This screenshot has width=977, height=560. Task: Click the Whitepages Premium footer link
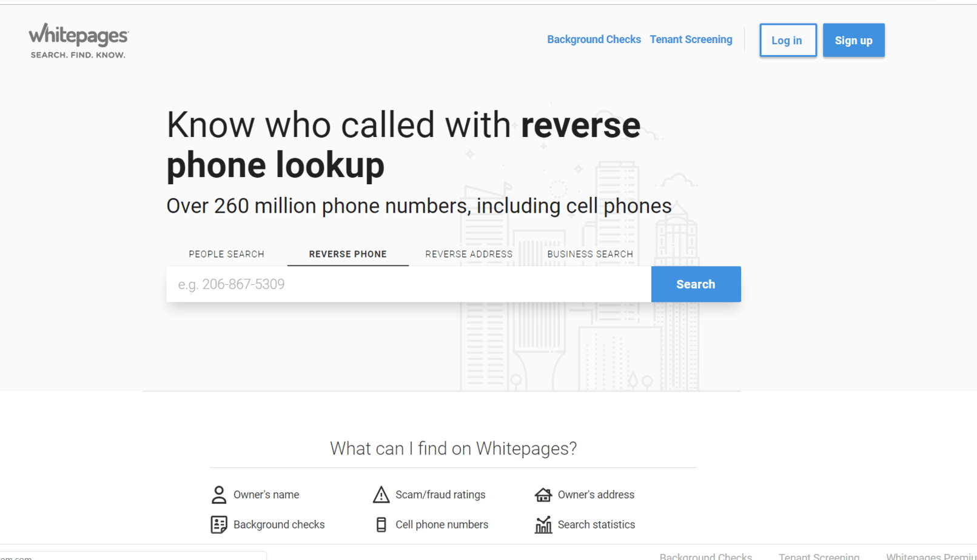click(x=932, y=556)
